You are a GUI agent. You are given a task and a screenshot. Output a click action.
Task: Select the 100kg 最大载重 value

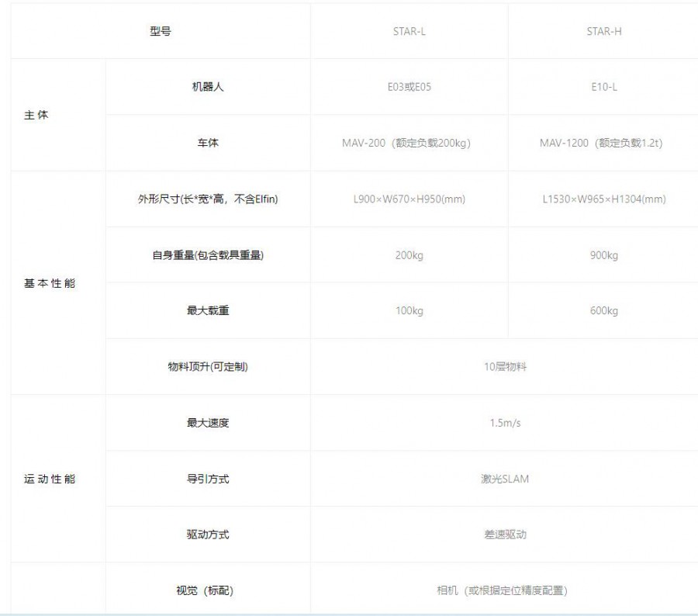click(x=409, y=311)
